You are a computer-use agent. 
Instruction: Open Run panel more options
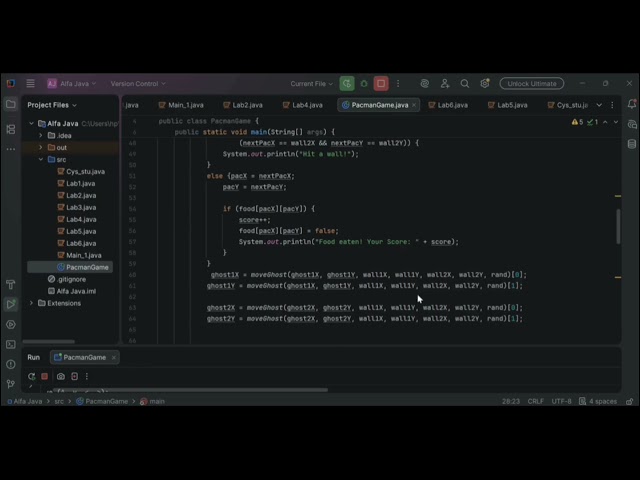pos(87,376)
